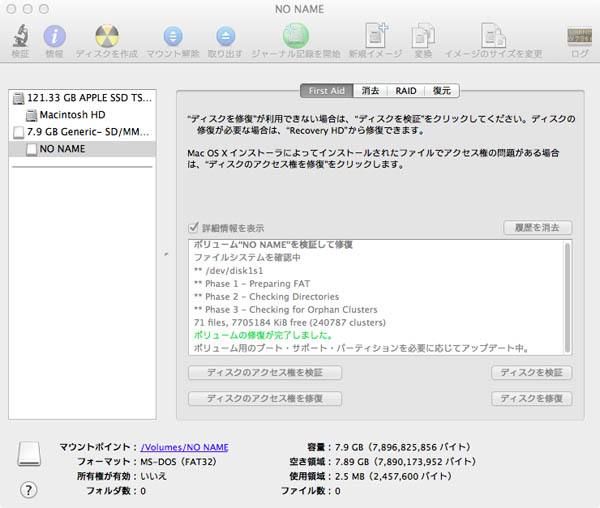Click the help question mark button
The height and width of the screenshot is (508, 600).
(28, 489)
